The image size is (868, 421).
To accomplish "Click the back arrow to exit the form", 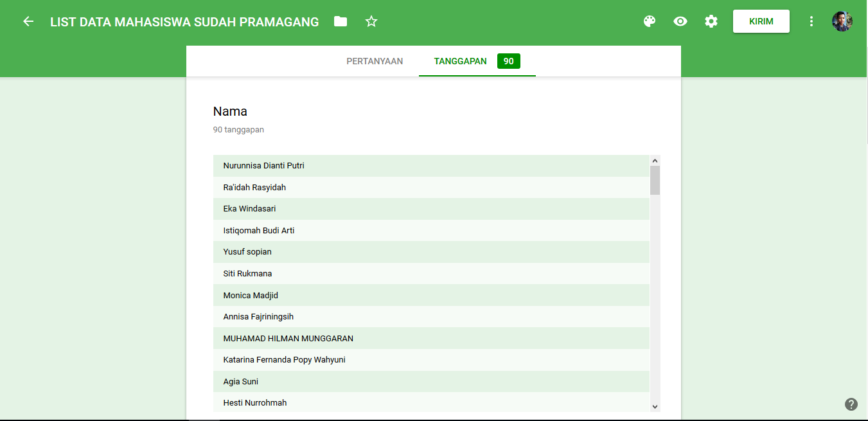I will click(28, 21).
